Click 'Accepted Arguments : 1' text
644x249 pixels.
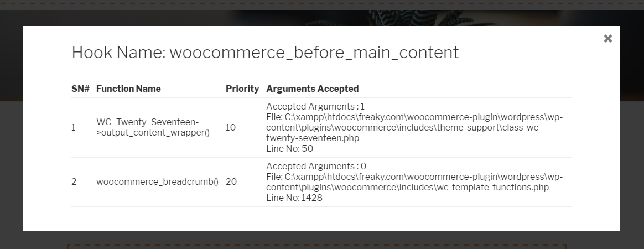tap(315, 107)
